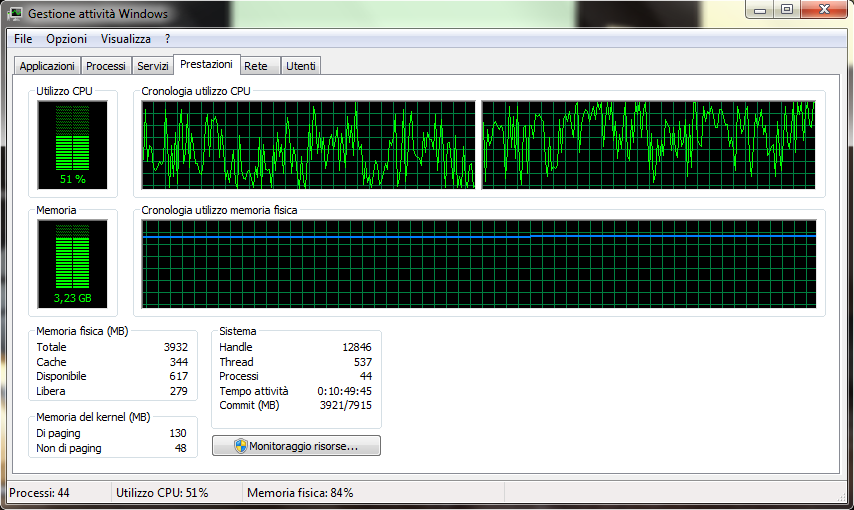Click the Totale value 3932
This screenshot has height=510, width=854.
175,347
